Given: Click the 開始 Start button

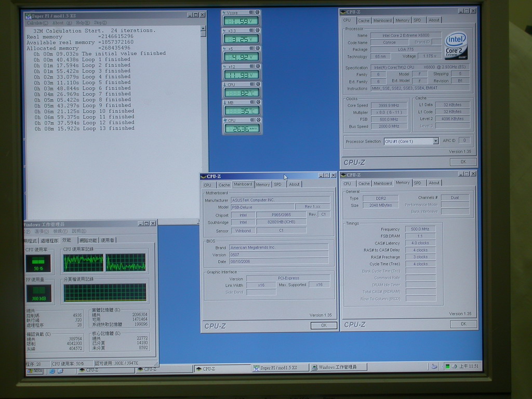Looking at the screenshot, I should [35, 371].
